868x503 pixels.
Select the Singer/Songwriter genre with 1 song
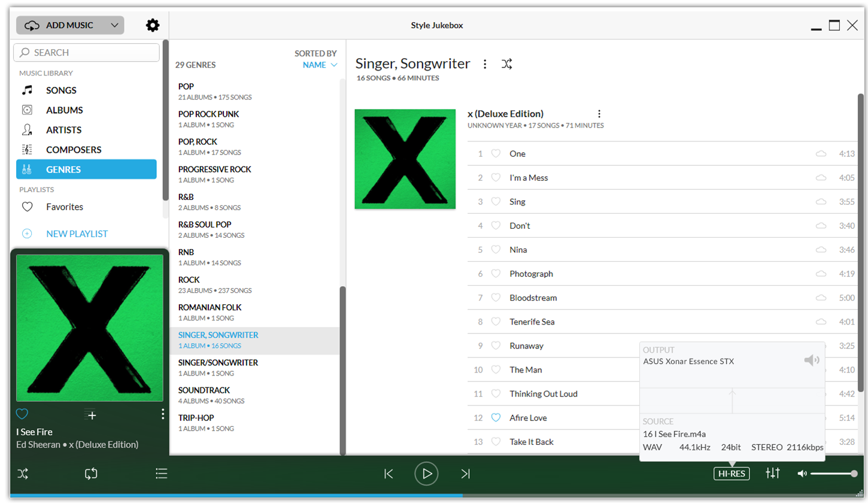(x=254, y=368)
